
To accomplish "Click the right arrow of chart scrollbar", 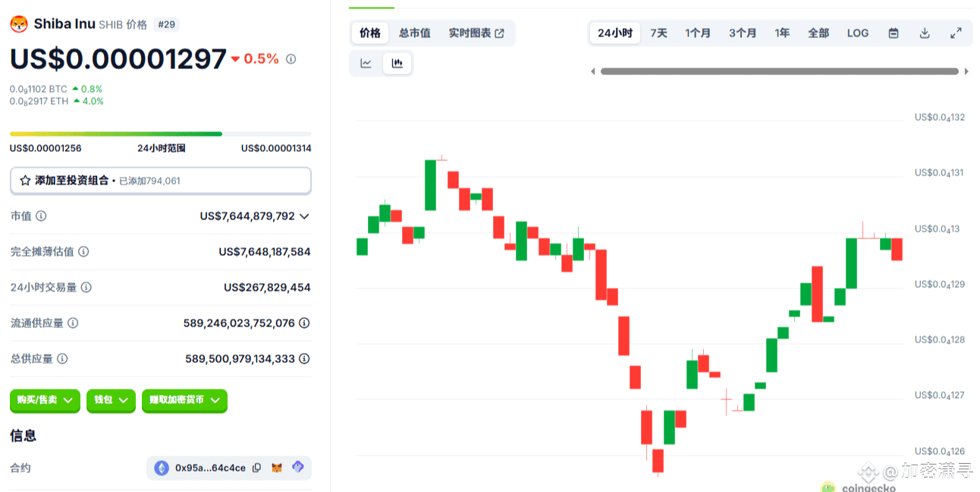I will tap(966, 71).
